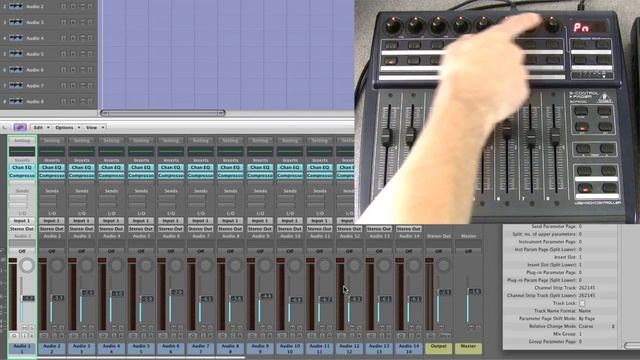Screen dimensions: 640x360
Task: Open Input 1 selector on Audio 1 strip
Action: pyautogui.click(x=22, y=221)
